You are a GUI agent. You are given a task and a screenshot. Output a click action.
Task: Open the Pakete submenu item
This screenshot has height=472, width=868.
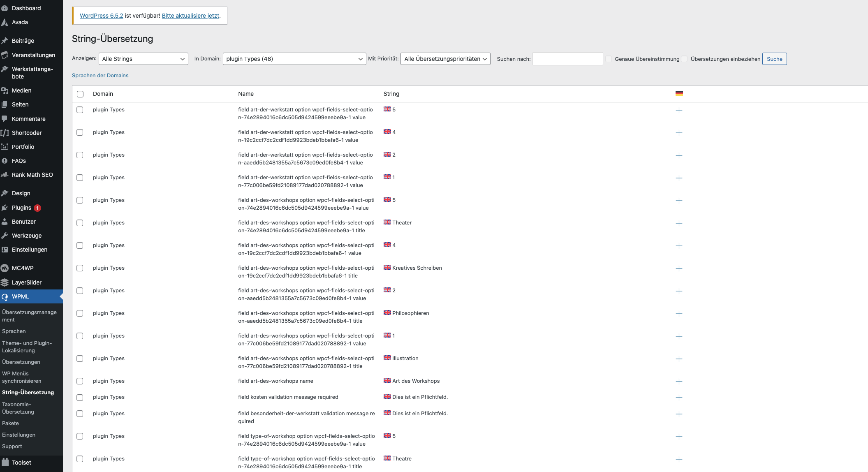[10, 423]
